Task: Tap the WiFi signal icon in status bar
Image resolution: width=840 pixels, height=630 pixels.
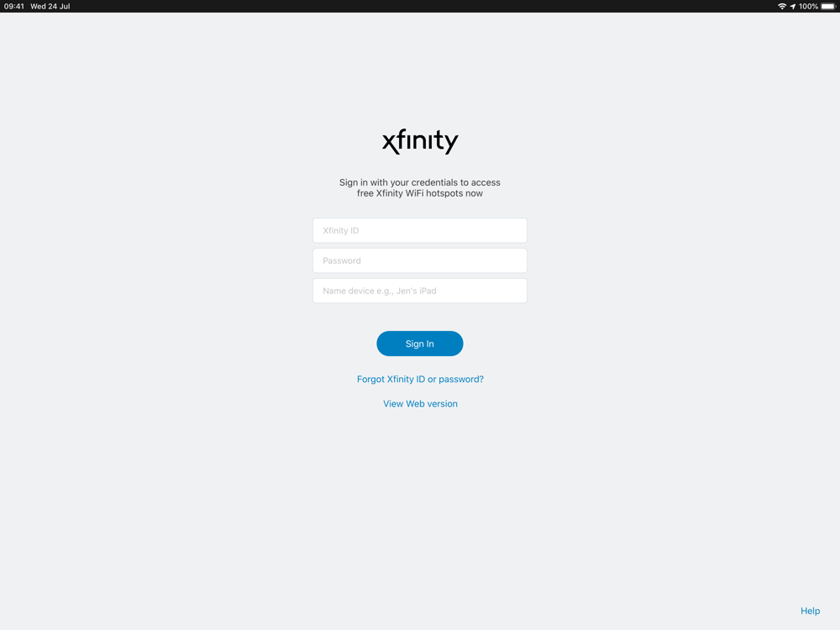Action: tap(782, 7)
